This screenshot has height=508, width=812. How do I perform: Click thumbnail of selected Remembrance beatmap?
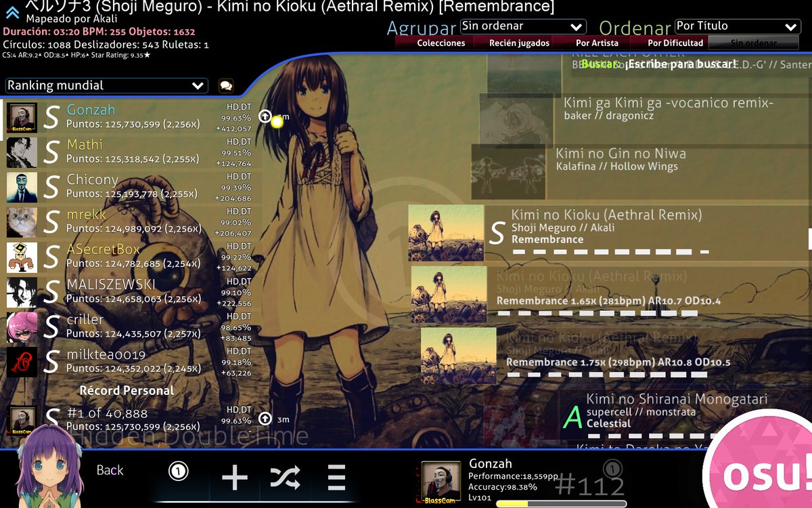[446, 233]
